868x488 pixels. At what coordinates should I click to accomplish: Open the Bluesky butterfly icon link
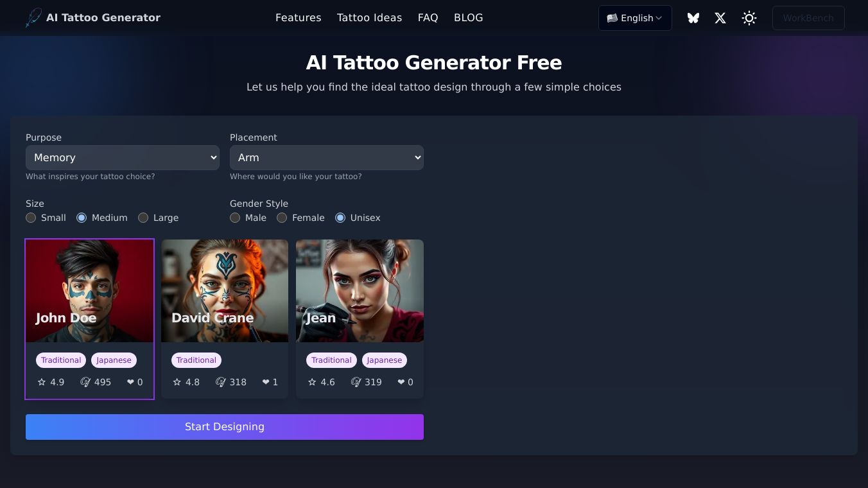[x=693, y=18]
